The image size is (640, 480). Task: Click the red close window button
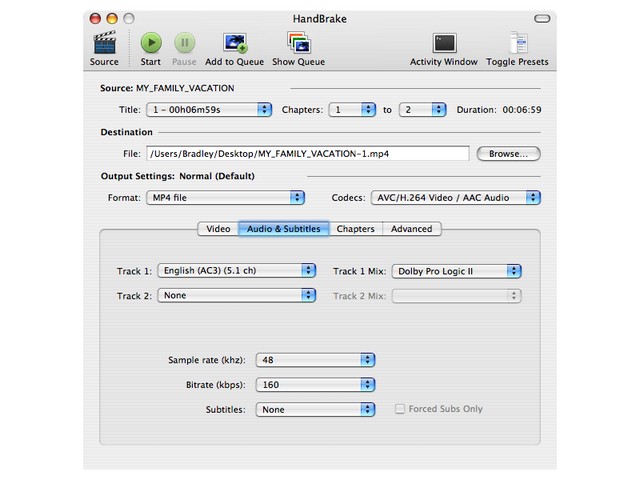[95, 18]
